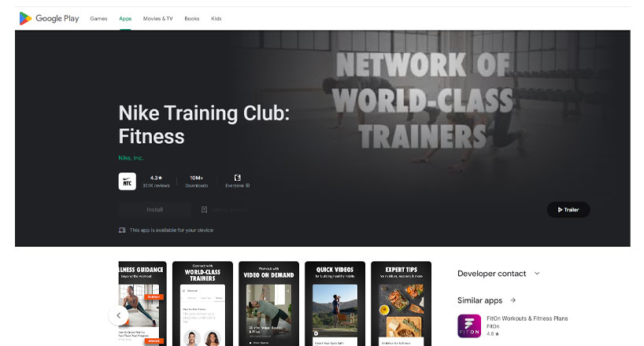644x346 pixels.
Task: Open the Expert Tips screenshot
Action: click(x=402, y=304)
